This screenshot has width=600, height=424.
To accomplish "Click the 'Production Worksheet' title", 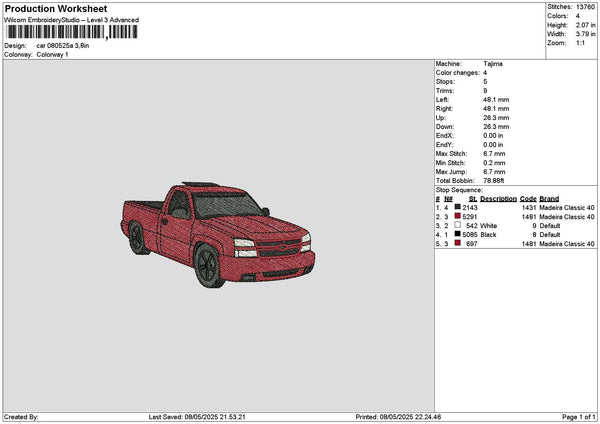I will (x=56, y=8).
